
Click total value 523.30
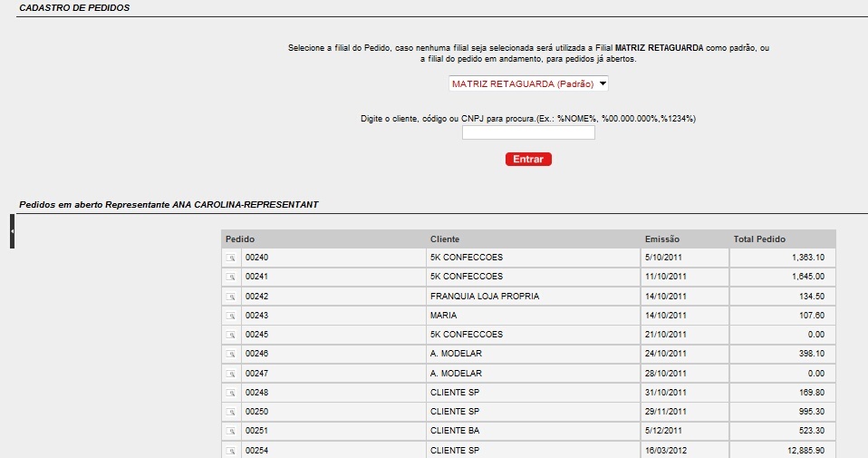(x=812, y=430)
